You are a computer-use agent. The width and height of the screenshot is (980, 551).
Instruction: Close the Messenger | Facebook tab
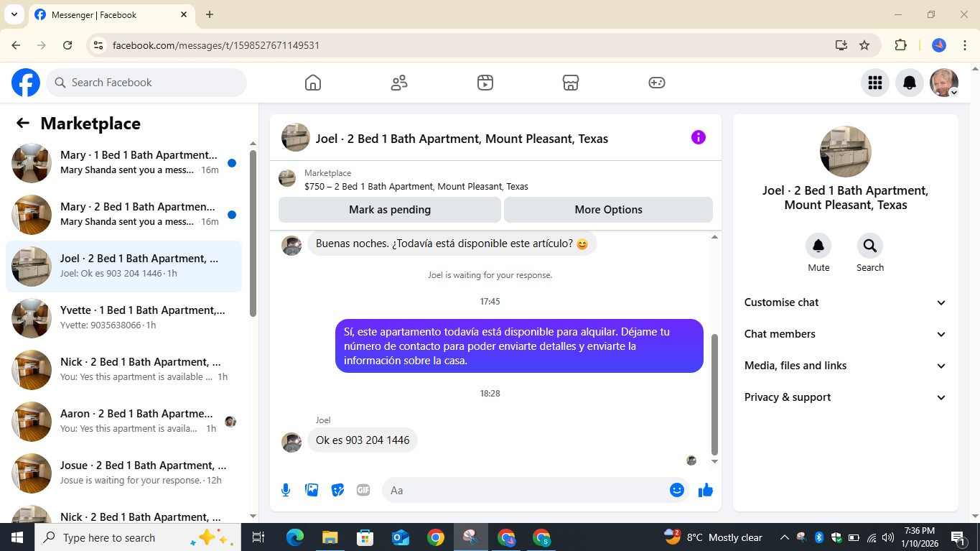(184, 14)
